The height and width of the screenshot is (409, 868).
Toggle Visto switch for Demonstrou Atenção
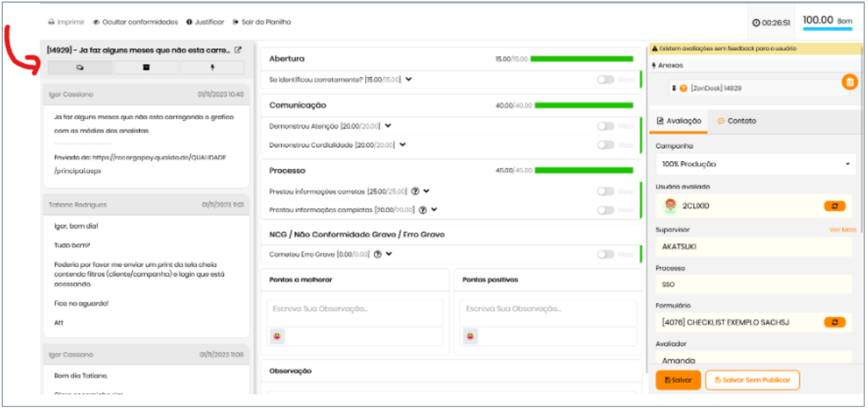point(606,126)
